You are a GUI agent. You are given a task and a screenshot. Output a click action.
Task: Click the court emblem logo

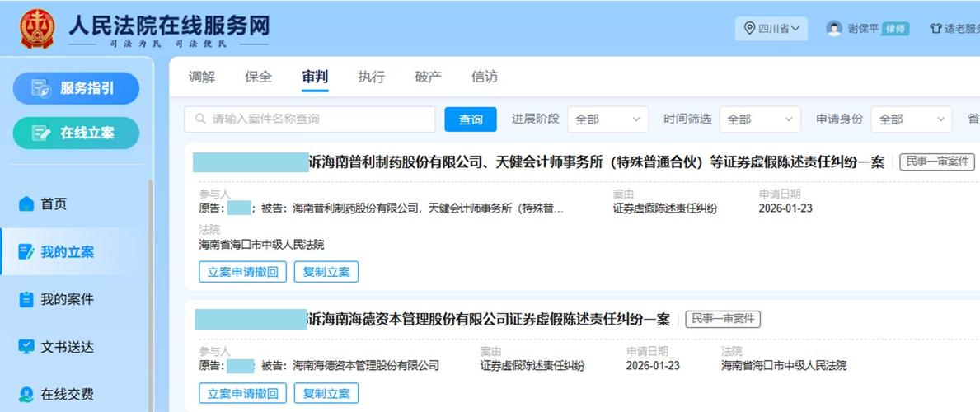point(37,29)
